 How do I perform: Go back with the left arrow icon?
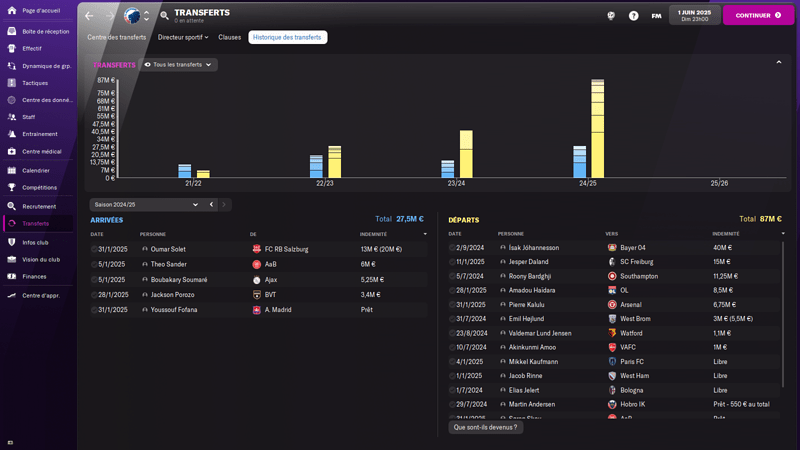(89, 16)
